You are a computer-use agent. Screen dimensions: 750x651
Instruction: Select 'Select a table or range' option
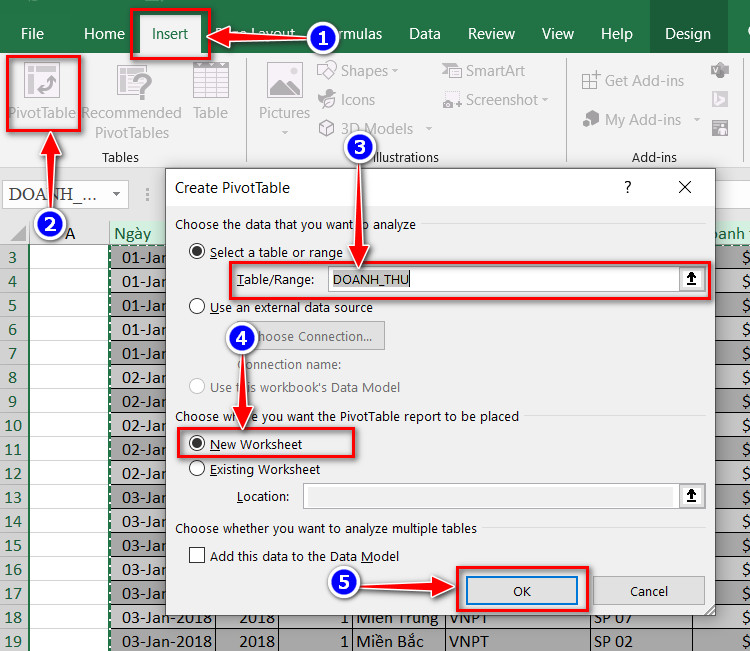coord(197,252)
